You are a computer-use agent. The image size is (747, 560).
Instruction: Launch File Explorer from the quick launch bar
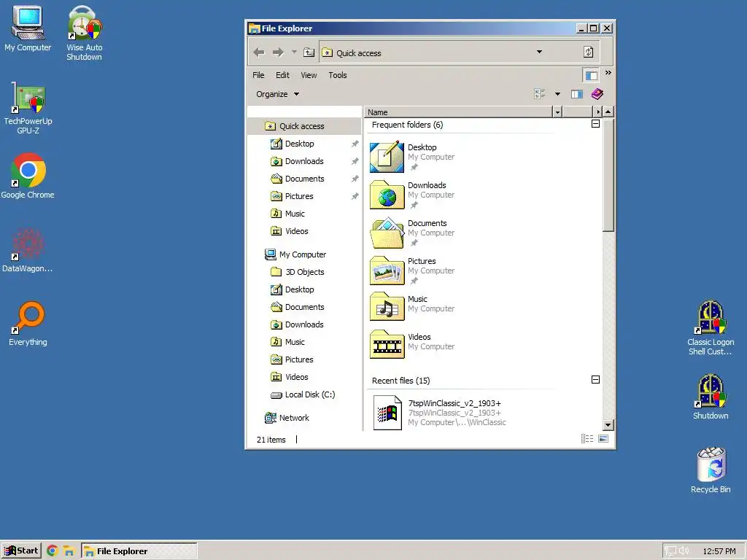69,551
